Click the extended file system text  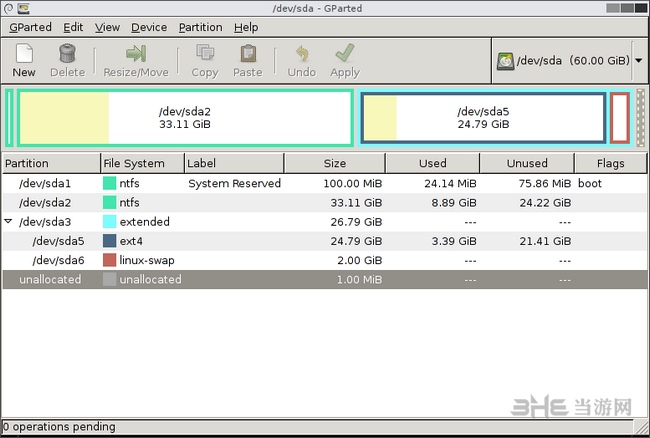[144, 222]
